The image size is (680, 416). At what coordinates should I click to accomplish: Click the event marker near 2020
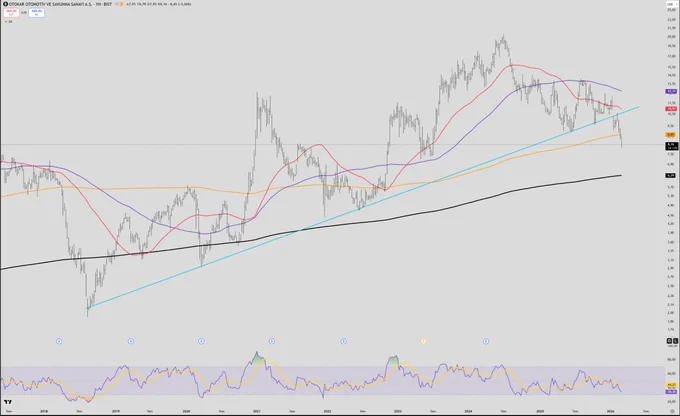201,341
